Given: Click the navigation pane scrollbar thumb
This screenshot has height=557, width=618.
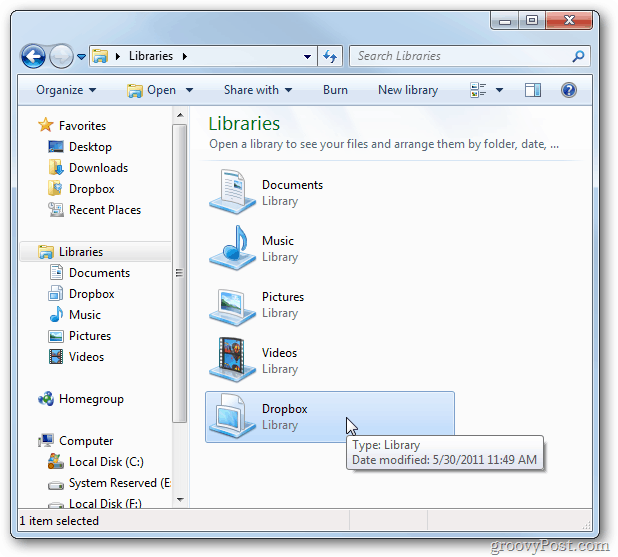Looking at the screenshot, I should point(179,273).
